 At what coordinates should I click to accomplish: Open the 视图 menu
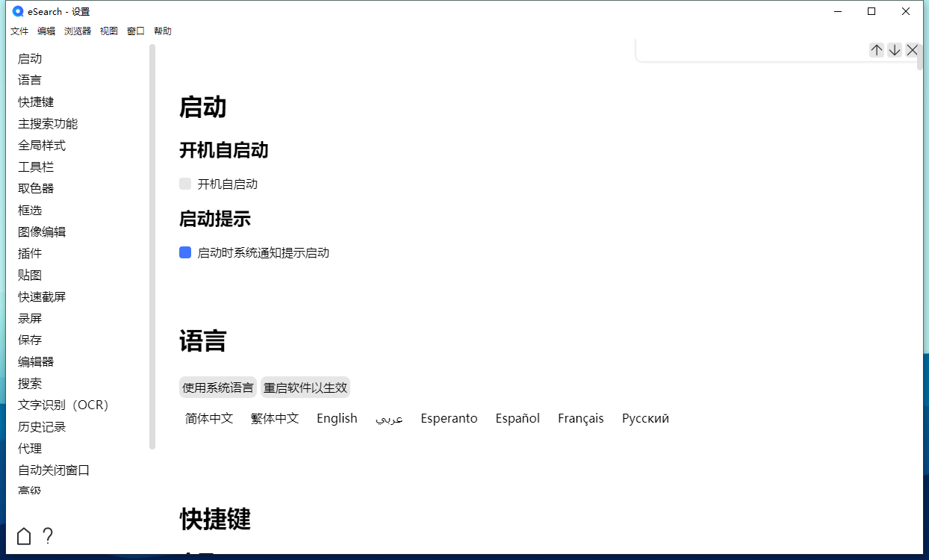pos(108,31)
